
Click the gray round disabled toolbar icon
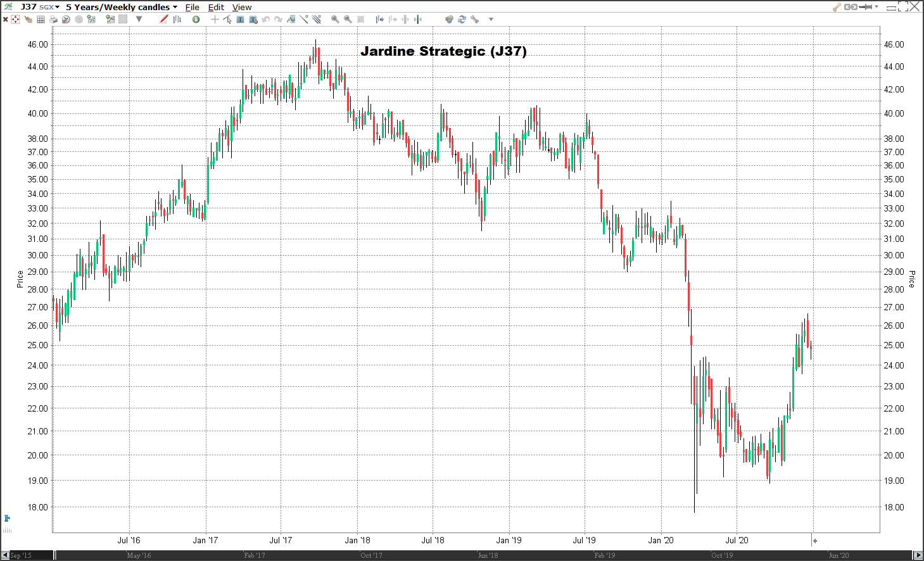click(79, 19)
